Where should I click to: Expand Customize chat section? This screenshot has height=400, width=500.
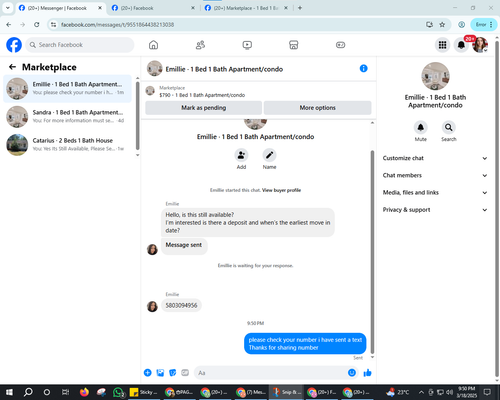[435, 158]
